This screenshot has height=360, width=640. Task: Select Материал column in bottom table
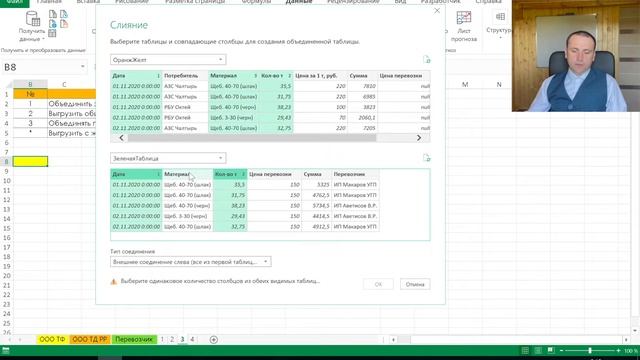[188, 174]
